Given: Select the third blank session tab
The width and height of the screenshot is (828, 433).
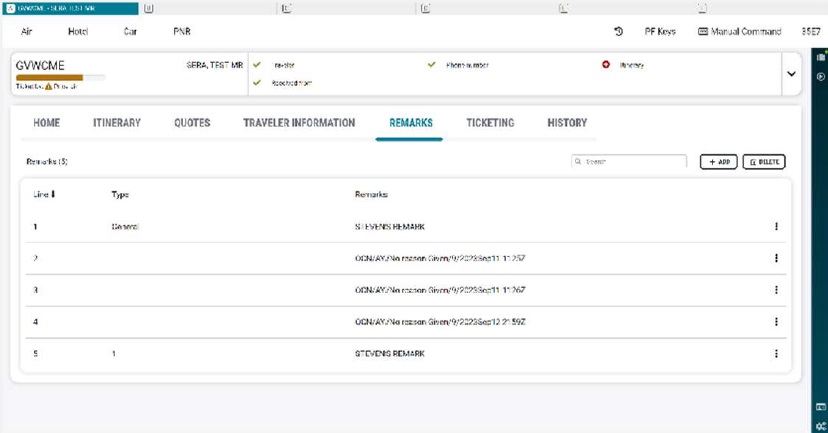Looking at the screenshot, I should click(x=286, y=8).
